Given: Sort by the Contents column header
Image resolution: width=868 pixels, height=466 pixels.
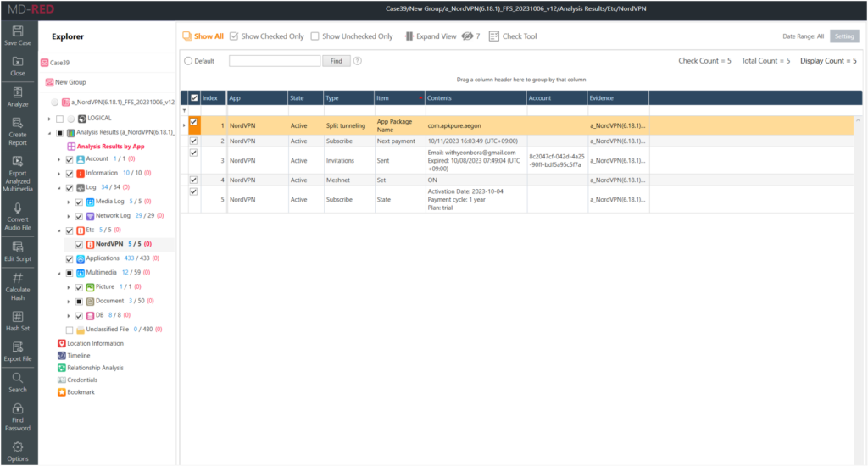Looking at the screenshot, I should pos(475,98).
